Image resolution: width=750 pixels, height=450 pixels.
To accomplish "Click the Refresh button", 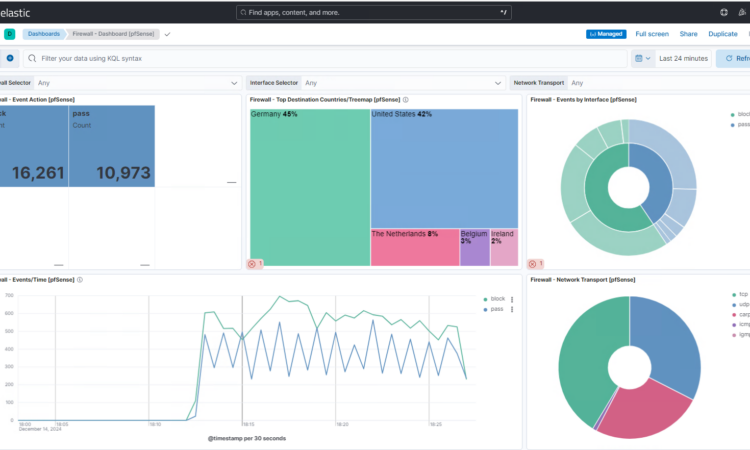I will (x=734, y=58).
